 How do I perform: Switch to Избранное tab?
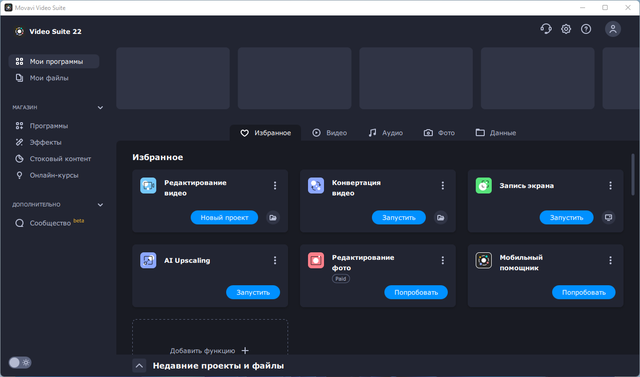coord(265,133)
